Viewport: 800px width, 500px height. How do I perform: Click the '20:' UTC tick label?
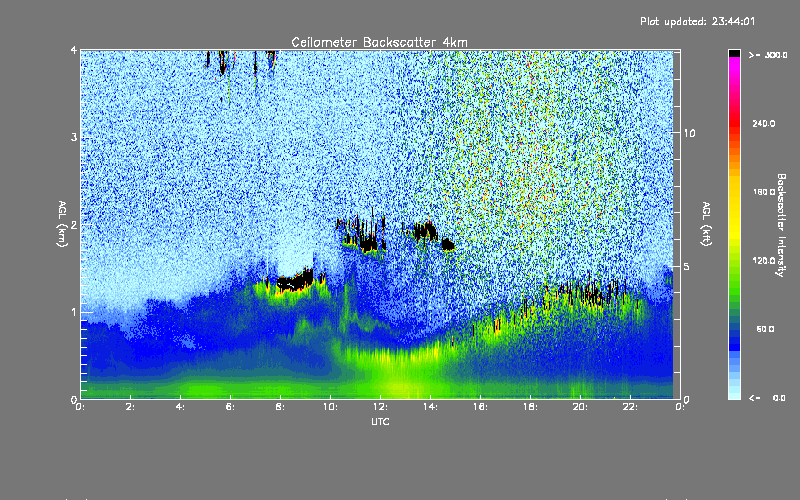tap(580, 407)
